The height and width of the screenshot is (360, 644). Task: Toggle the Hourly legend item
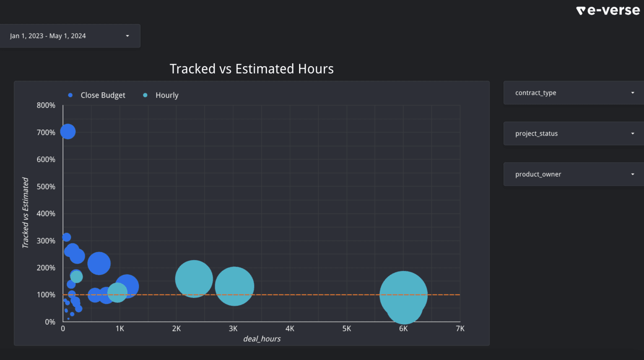click(x=161, y=95)
